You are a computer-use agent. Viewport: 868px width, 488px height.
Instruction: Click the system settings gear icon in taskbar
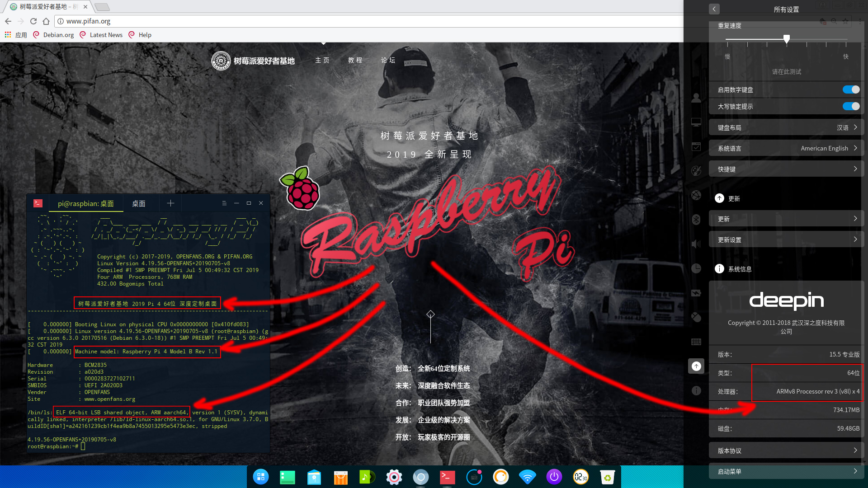[393, 477]
